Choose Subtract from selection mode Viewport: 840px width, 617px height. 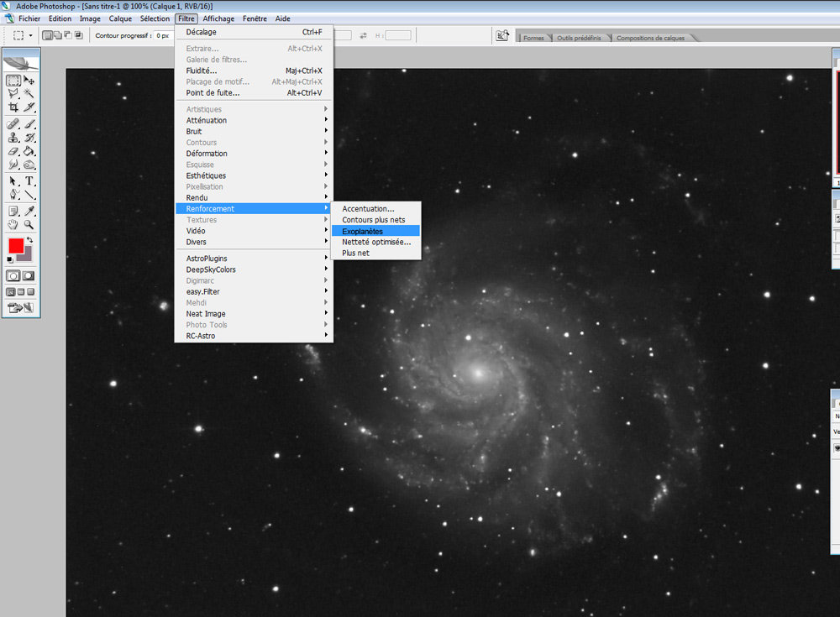pos(68,35)
